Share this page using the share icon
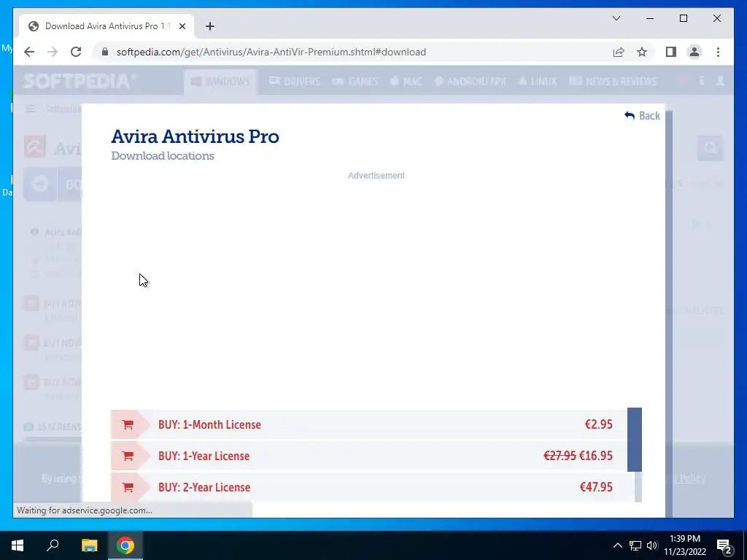 coord(619,52)
